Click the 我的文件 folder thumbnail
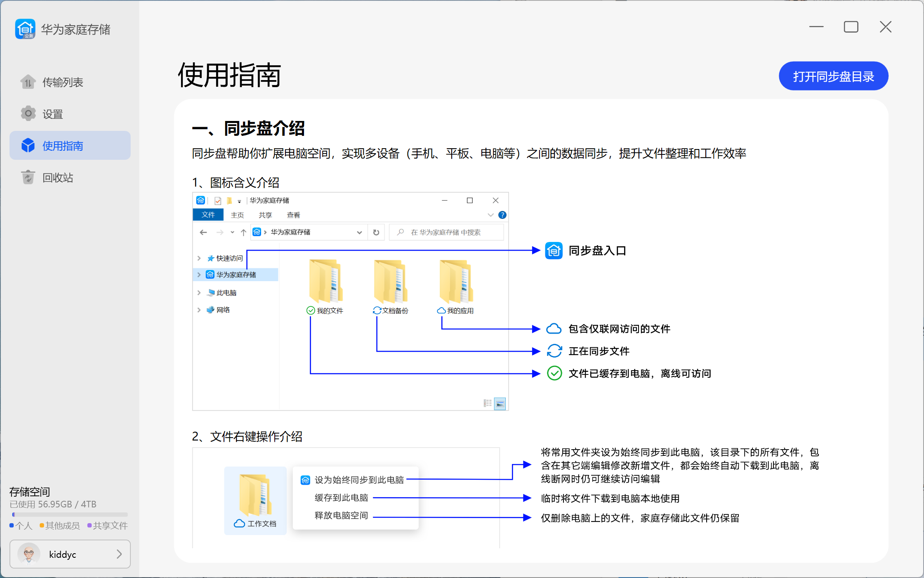This screenshot has width=924, height=578. coord(325,281)
